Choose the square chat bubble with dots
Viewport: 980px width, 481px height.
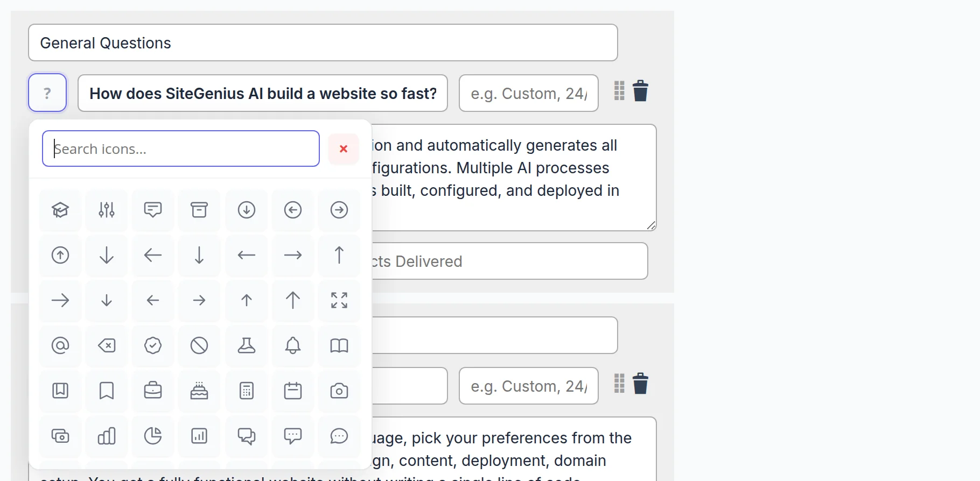point(293,436)
